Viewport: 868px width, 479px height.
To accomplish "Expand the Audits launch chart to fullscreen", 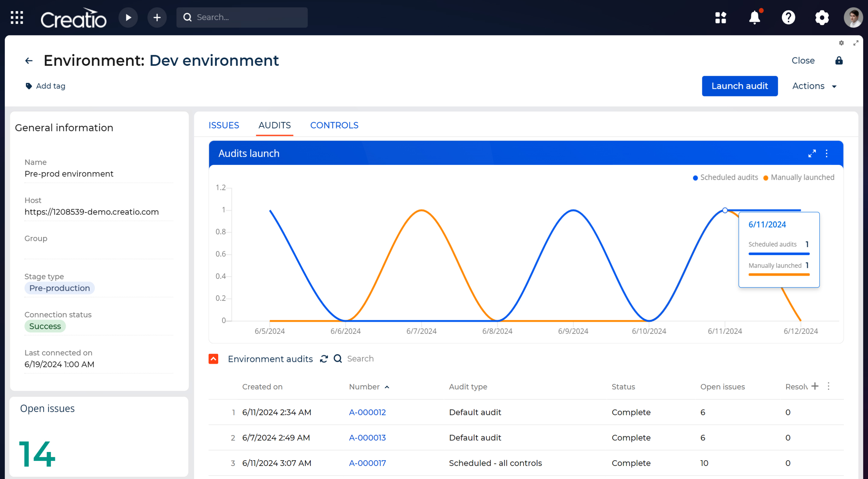I will click(812, 153).
